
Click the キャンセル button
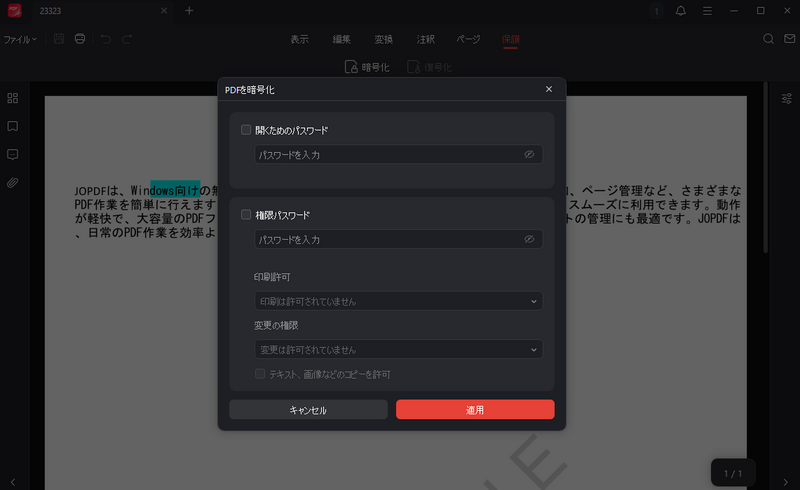pyautogui.click(x=308, y=410)
